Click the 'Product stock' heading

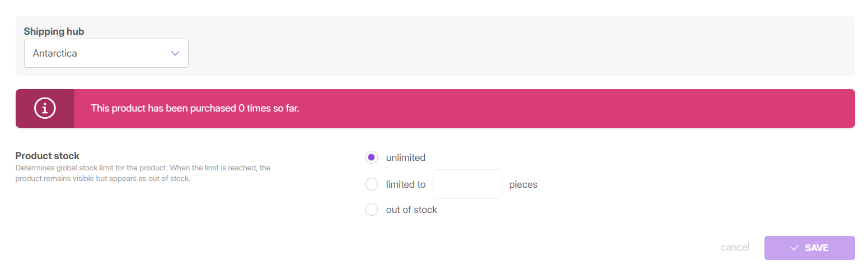[48, 156]
